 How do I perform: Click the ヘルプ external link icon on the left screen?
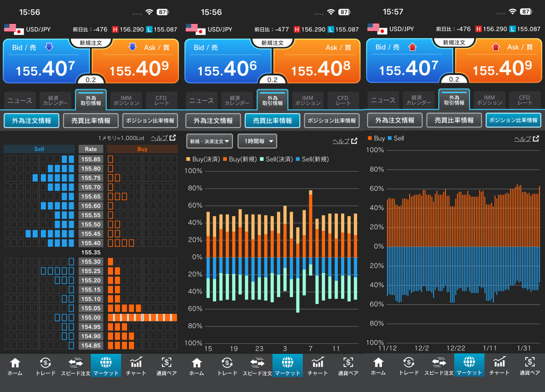tap(173, 138)
